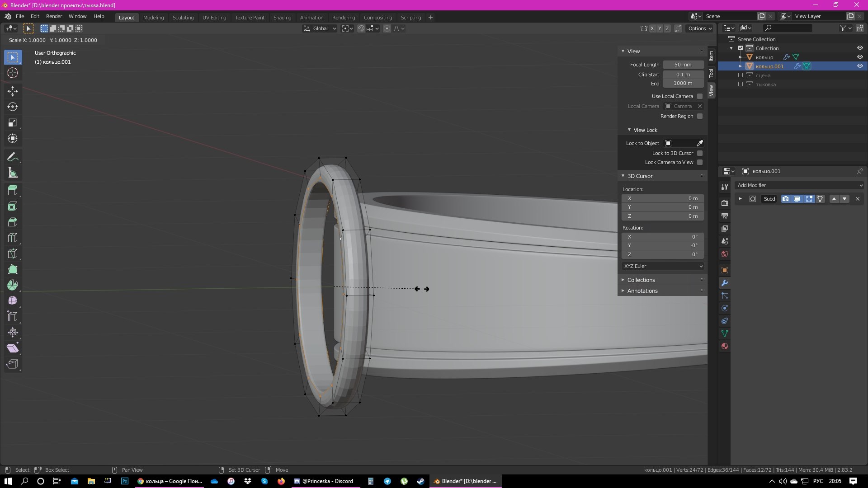The width and height of the screenshot is (868, 488).
Task: Switch to the UV Editing workspace tab
Action: (x=214, y=18)
